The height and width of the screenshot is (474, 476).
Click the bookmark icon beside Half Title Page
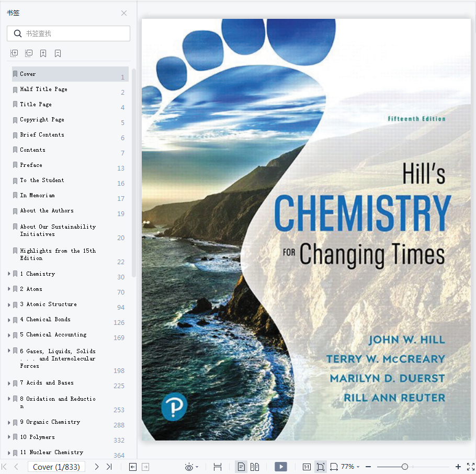point(15,89)
